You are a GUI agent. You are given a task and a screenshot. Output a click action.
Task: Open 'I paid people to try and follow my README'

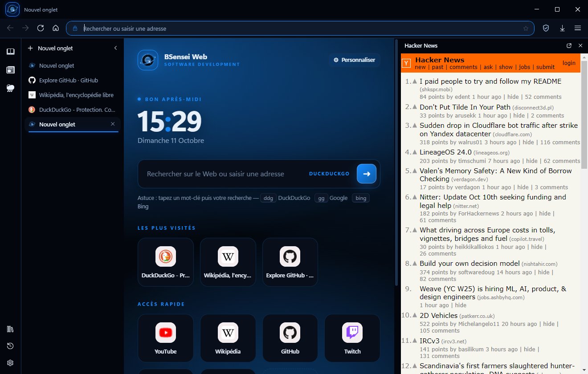490,81
